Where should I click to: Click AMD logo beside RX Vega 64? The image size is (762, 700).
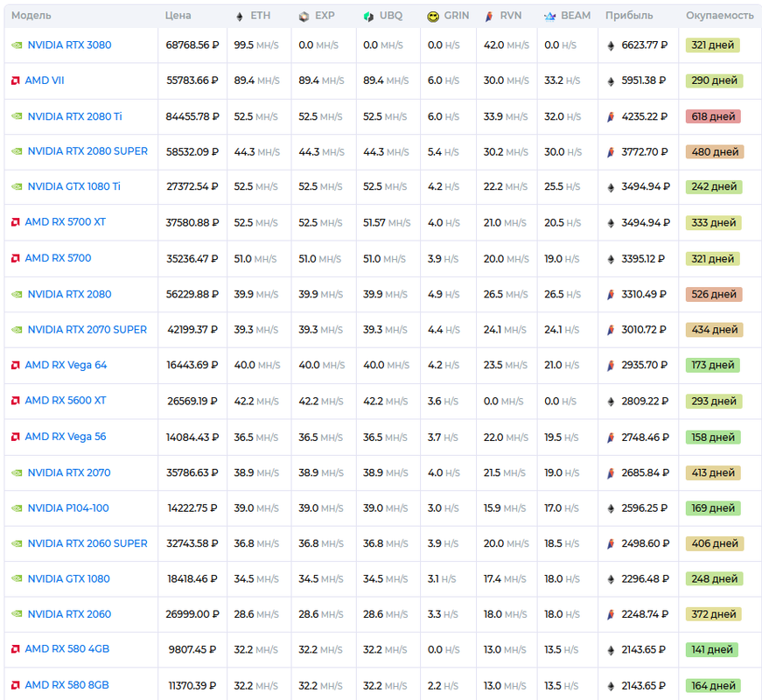pos(16,365)
